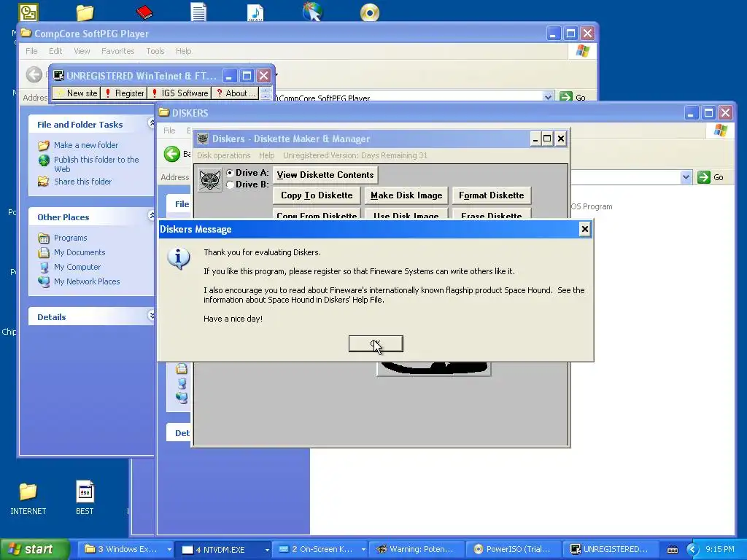Click the WinTelnet toolbar overflow arrows
747x560 pixels.
[x=266, y=93]
